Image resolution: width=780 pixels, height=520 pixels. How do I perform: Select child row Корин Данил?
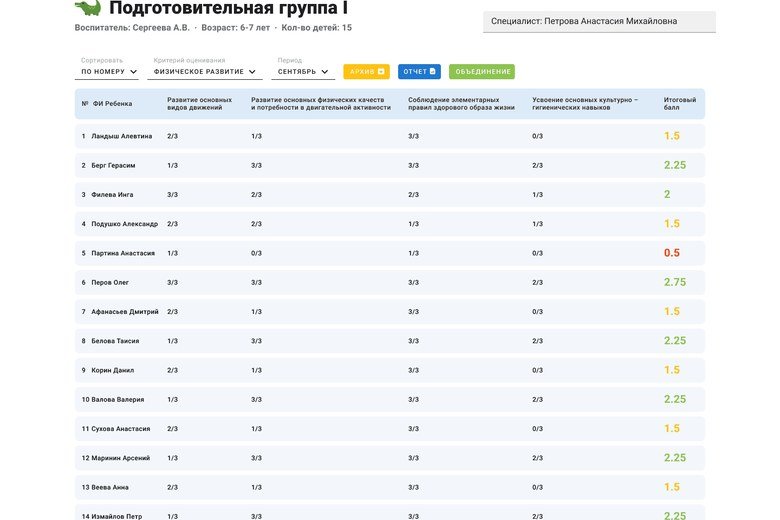390,370
